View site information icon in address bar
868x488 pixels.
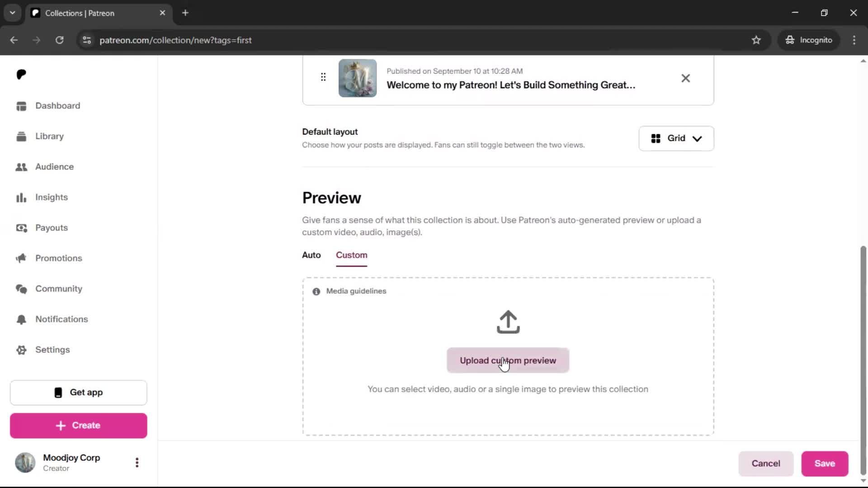pos(86,40)
